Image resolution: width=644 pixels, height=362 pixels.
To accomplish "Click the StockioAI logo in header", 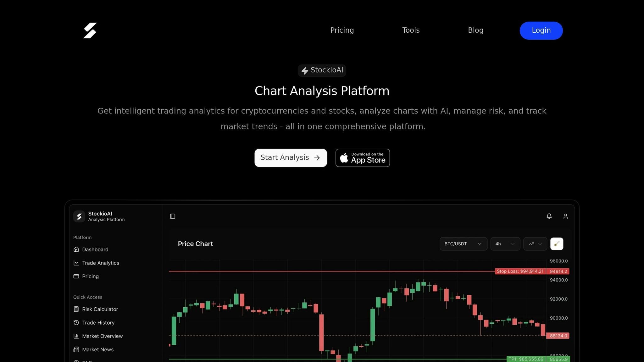I will (90, 30).
